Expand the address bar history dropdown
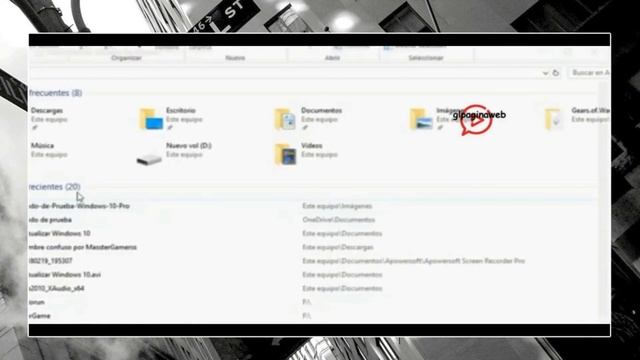 (545, 73)
